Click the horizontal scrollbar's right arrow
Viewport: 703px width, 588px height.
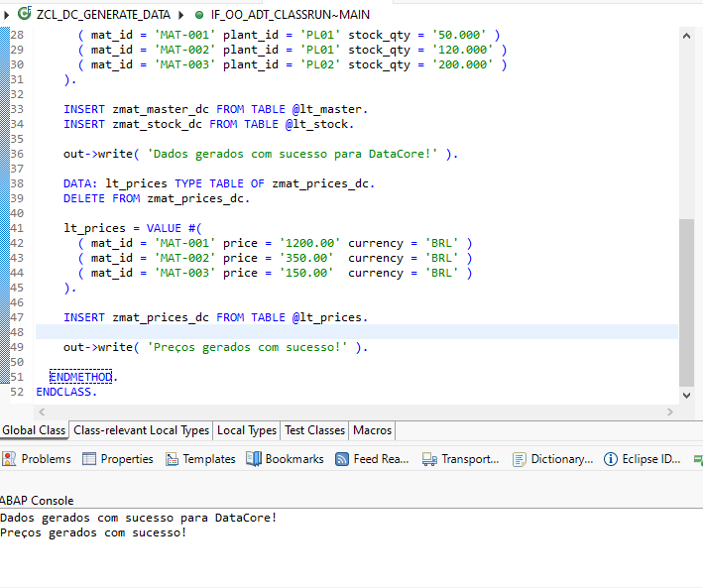[669, 412]
